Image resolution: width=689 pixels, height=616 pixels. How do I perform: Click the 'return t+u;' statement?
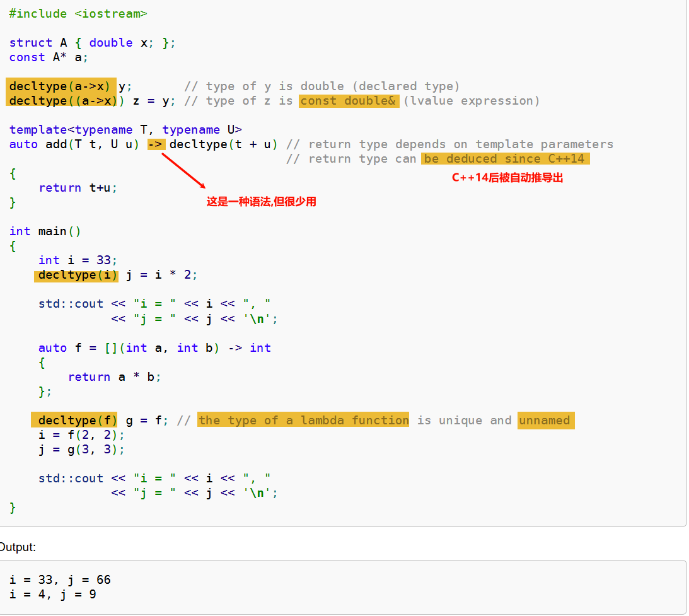pyautogui.click(x=78, y=188)
